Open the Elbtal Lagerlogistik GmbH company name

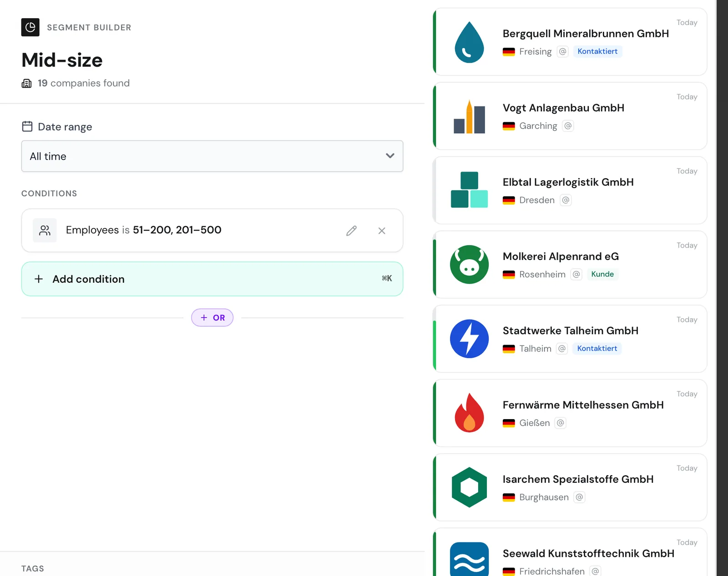(568, 182)
